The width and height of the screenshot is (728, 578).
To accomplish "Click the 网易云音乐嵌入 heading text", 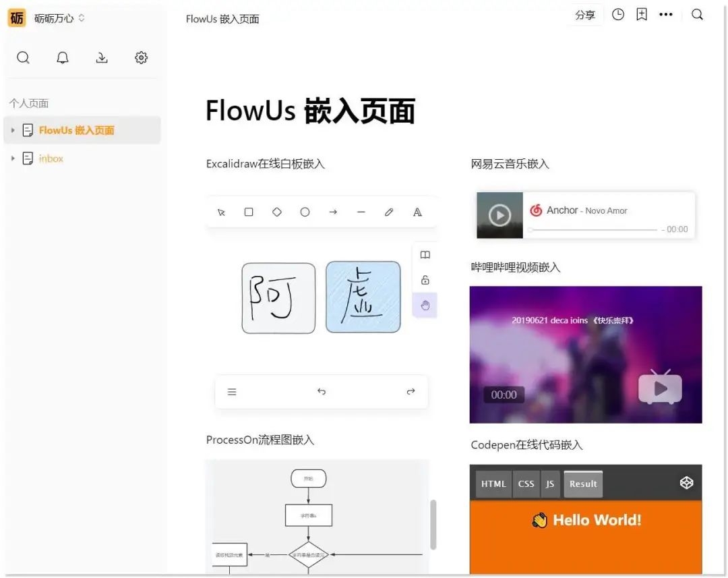I will click(510, 164).
